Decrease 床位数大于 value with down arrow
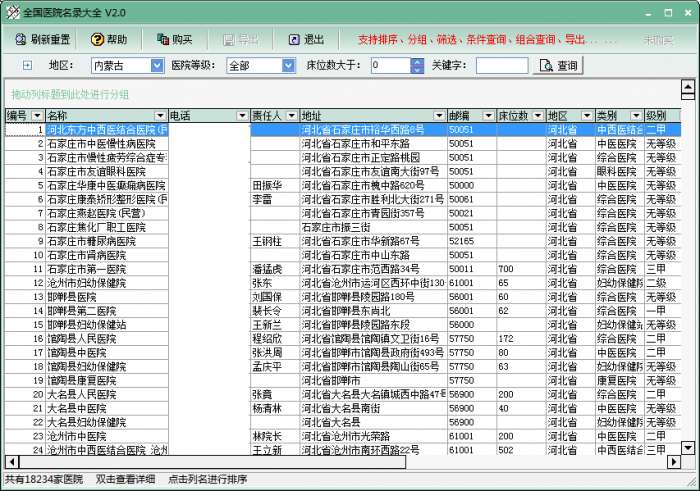Screen dimensions: 700x491 [x=417, y=70]
